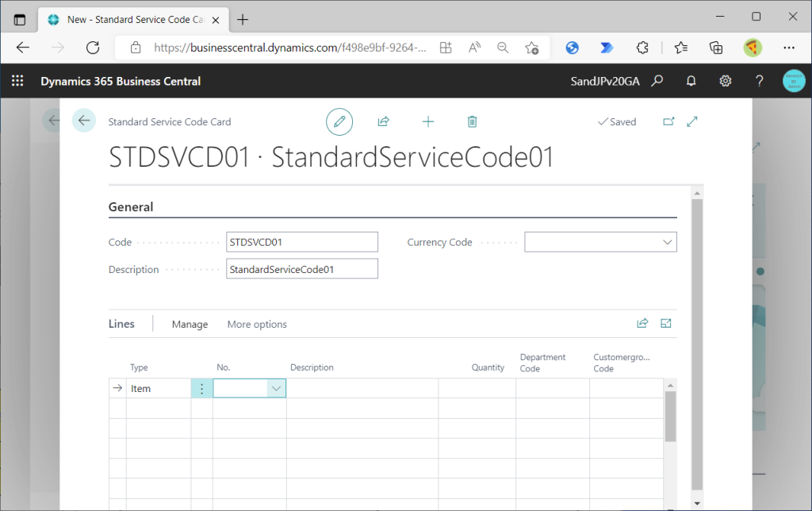812x511 pixels.
Task: Click the Customergroup Code cell in Item line
Action: pos(626,388)
